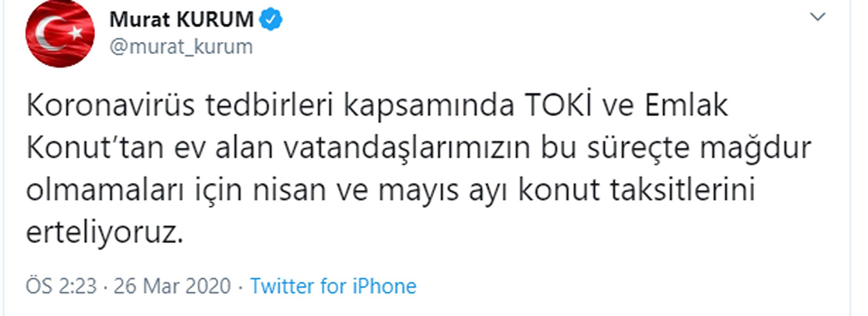
Task: Click the blue verified checkmark badge
Action: [271, 20]
